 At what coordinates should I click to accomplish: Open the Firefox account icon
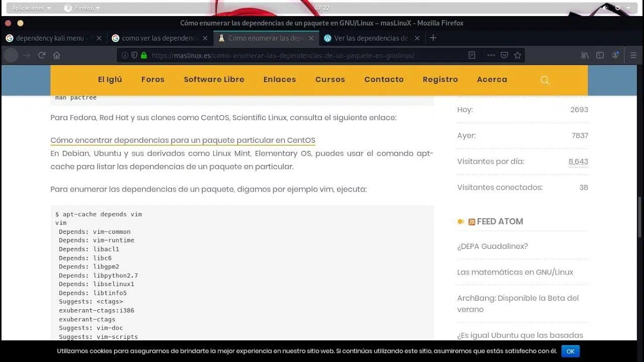click(x=615, y=55)
